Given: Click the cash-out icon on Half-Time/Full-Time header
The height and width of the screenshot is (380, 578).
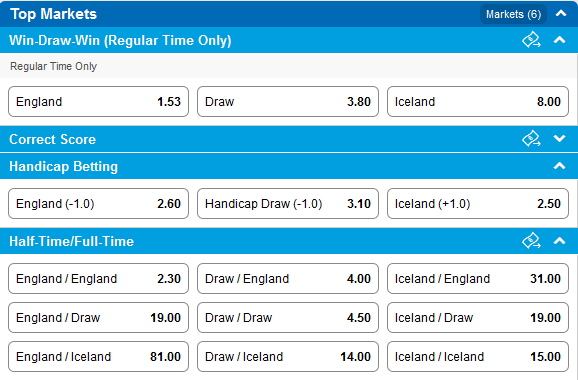Looking at the screenshot, I should [x=531, y=241].
